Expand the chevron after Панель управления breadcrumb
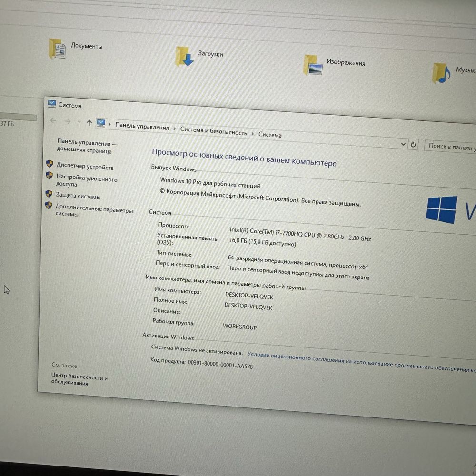Screen dimensions: 476x476 tap(175, 129)
